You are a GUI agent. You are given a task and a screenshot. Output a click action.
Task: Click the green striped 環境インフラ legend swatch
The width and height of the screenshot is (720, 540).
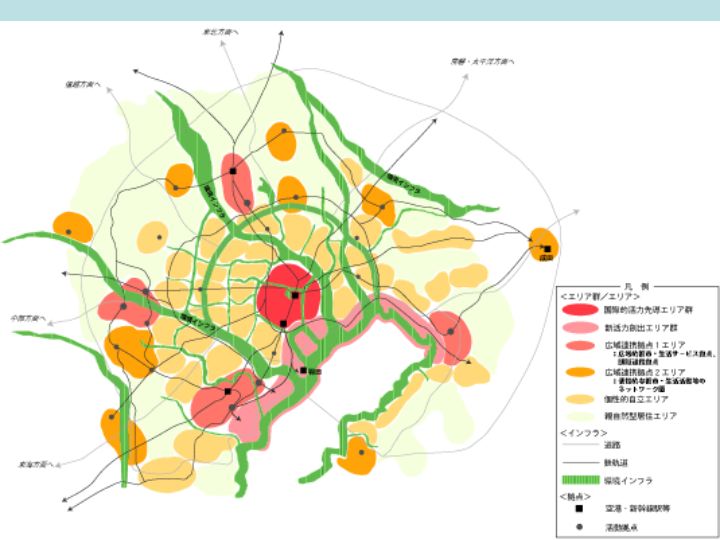[577, 480]
